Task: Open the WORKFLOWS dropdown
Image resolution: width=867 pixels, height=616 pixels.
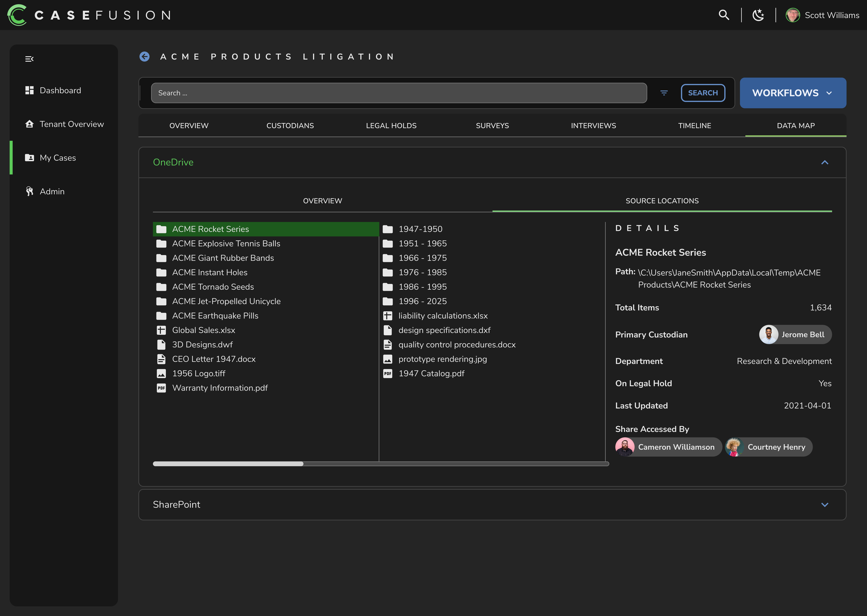Action: (x=793, y=93)
